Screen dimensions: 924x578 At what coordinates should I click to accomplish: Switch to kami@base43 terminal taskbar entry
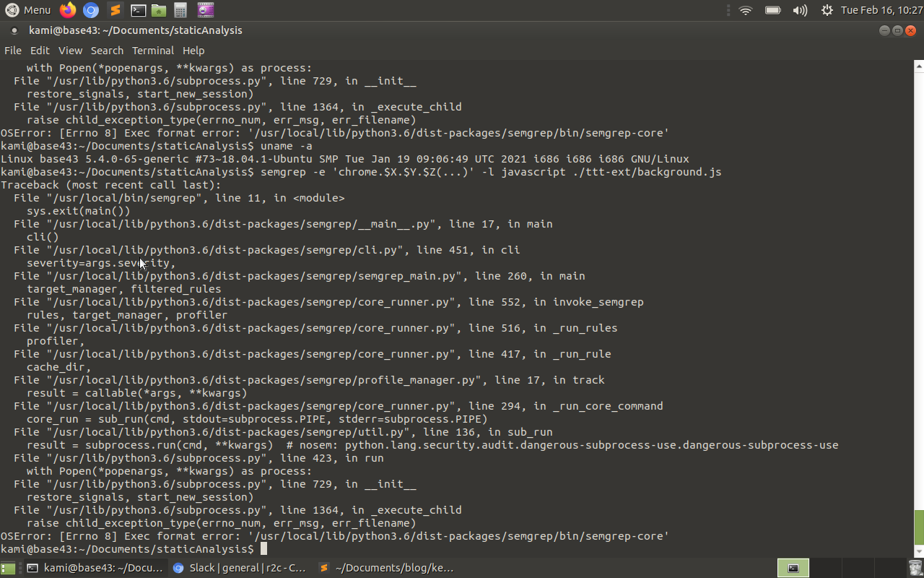[x=95, y=568]
